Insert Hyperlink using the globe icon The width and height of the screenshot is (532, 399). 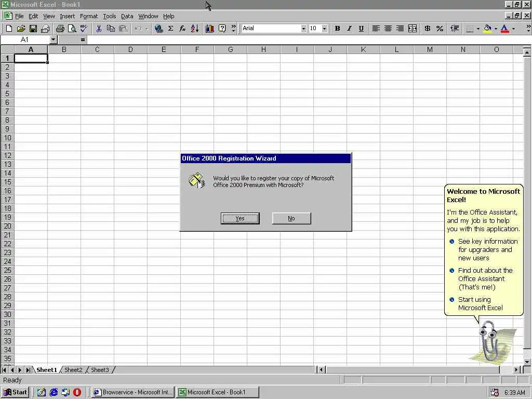click(x=158, y=29)
